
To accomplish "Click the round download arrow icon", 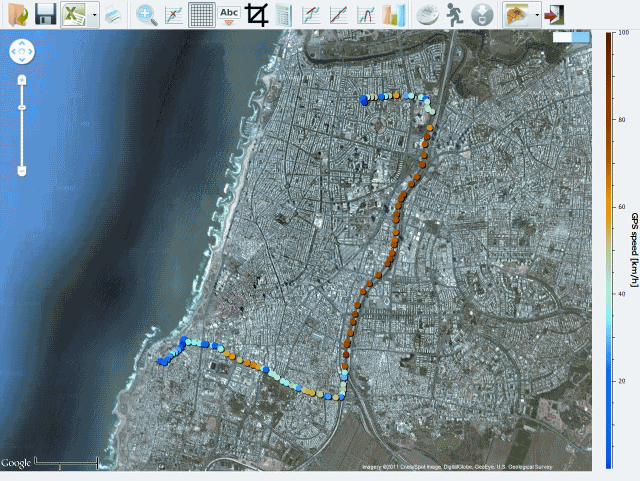I will coord(481,15).
